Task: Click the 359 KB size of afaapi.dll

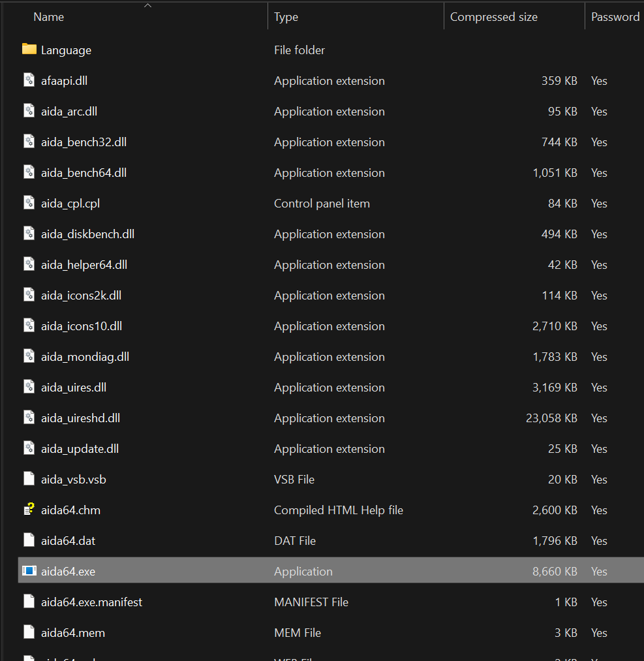Action: [x=559, y=80]
